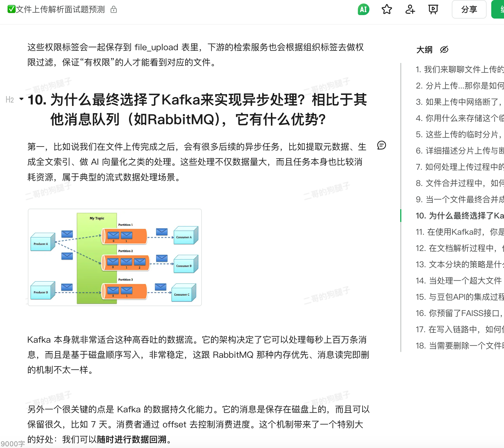
Task: Open the green AI assistant icon
Action: click(x=363, y=10)
